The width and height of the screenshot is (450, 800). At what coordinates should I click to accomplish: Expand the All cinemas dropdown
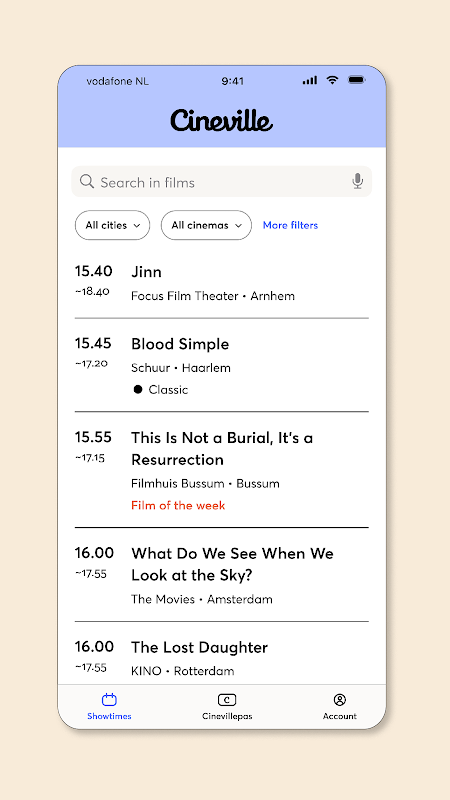tap(206, 225)
